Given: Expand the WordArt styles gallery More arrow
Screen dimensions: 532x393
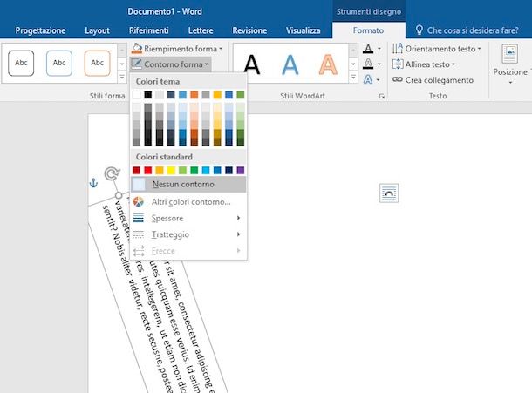Looking at the screenshot, I should pos(353,78).
